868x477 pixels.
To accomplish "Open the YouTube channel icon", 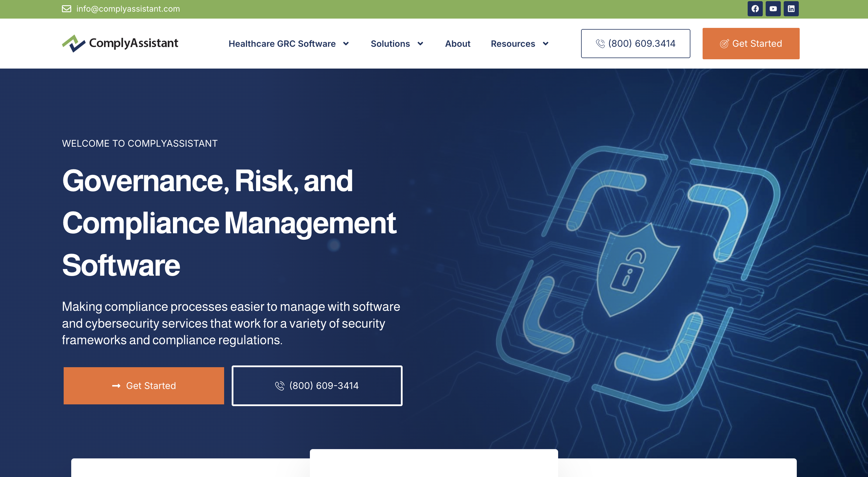I will [x=773, y=9].
